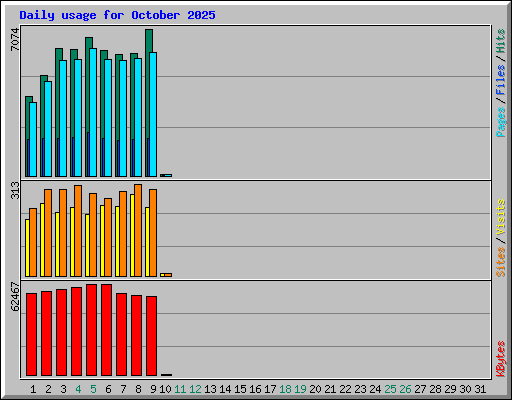
Task: Click the 'Visits' legend label
Action: click(x=501, y=218)
